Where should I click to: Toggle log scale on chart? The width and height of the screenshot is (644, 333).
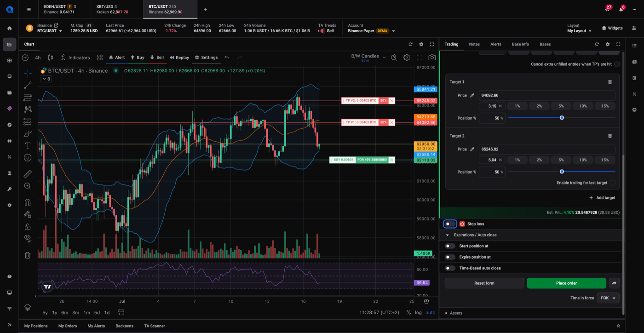[x=418, y=312]
